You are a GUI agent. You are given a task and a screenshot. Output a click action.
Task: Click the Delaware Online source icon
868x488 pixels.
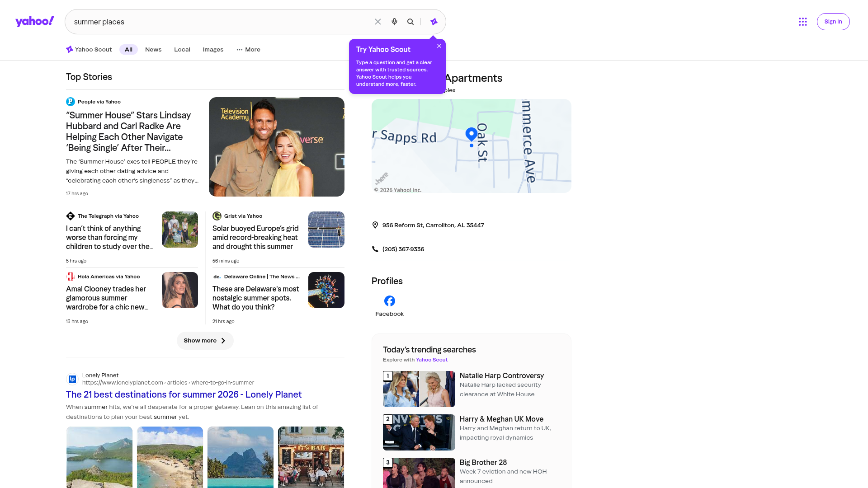(x=217, y=277)
